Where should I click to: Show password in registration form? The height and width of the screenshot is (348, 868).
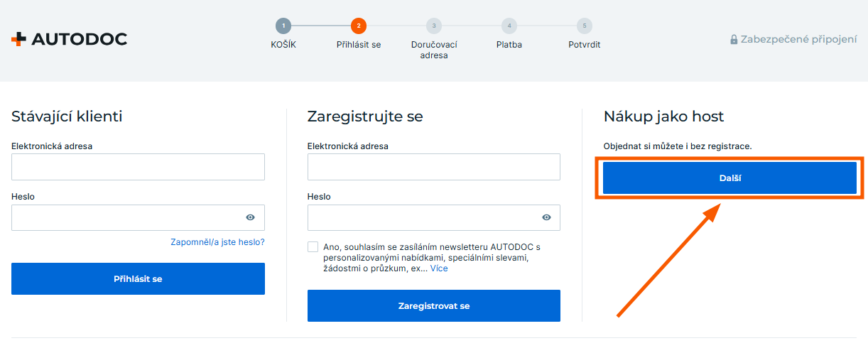coord(546,217)
